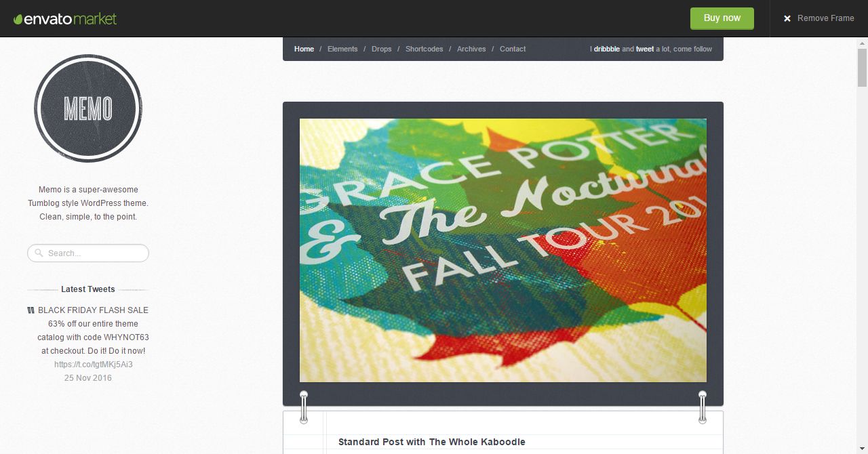This screenshot has height=454, width=868.
Task: Open post 'Standard Post with The Whole Kaboodle'
Action: [432, 442]
